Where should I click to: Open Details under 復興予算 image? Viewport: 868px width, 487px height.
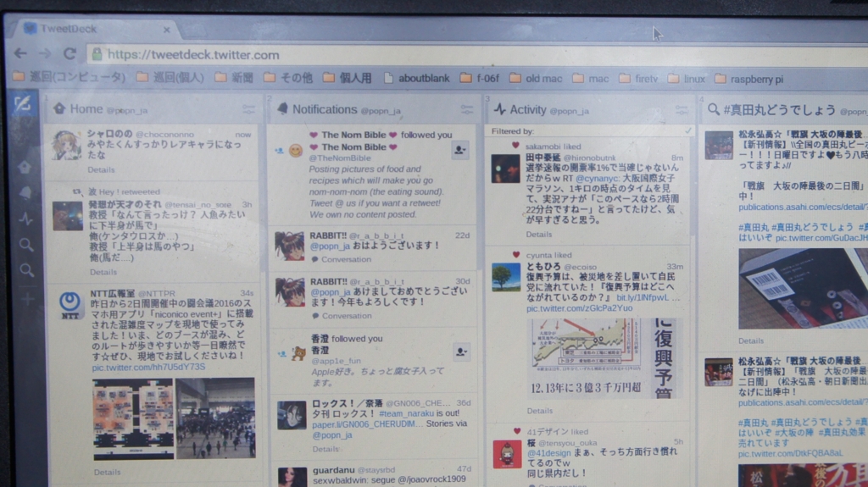540,411
